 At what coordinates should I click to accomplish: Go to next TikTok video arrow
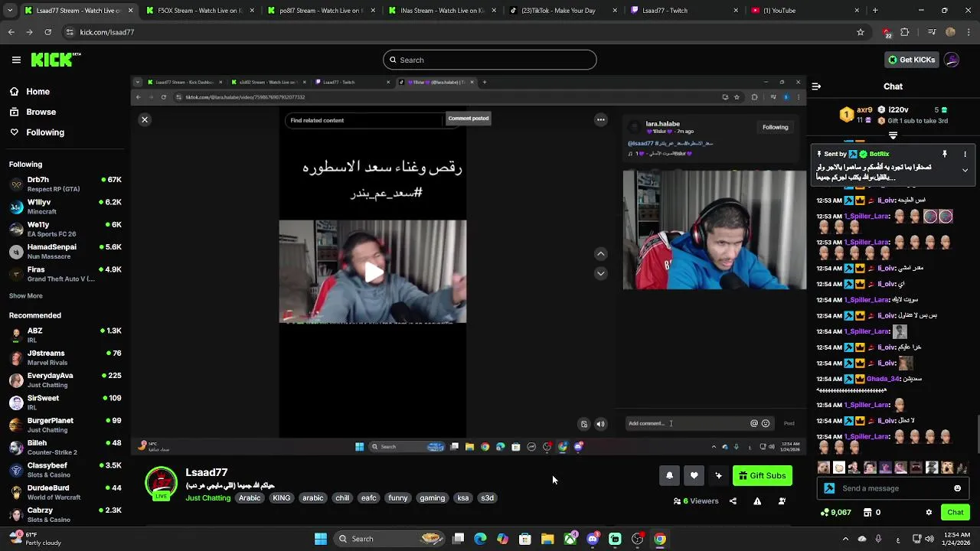pos(601,273)
